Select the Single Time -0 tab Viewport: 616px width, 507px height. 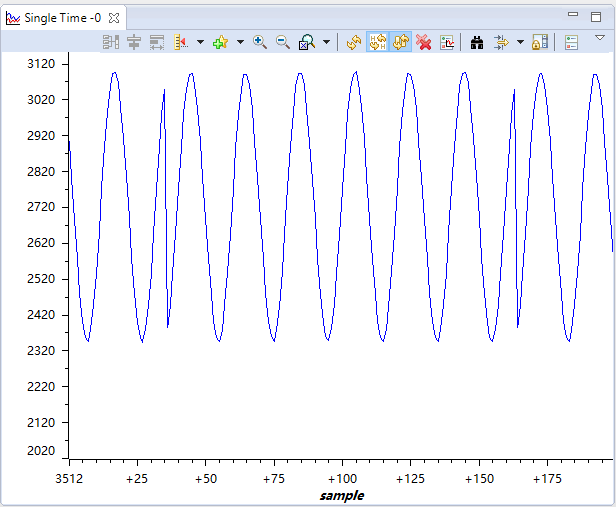pyautogui.click(x=63, y=18)
